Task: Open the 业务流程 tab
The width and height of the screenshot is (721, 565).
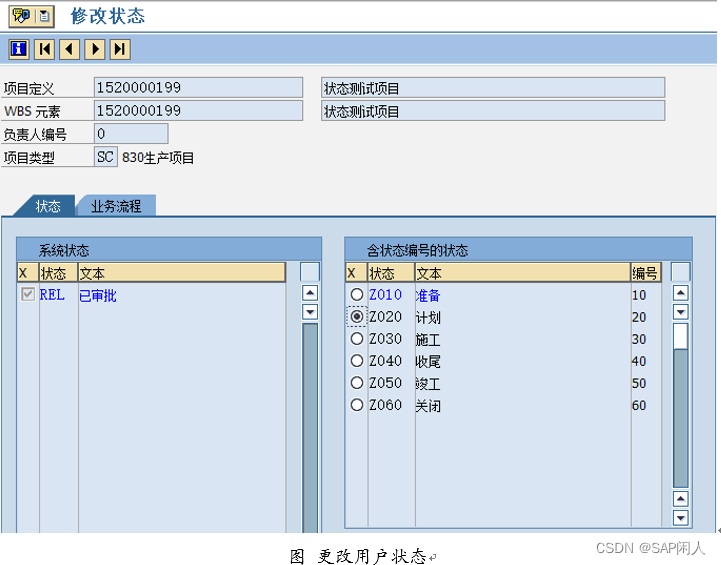Action: pyautogui.click(x=116, y=206)
